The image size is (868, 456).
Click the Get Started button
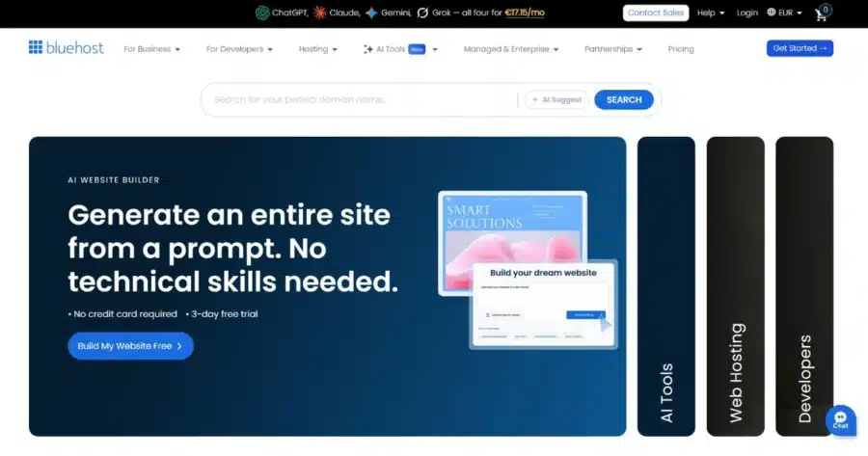pos(800,48)
